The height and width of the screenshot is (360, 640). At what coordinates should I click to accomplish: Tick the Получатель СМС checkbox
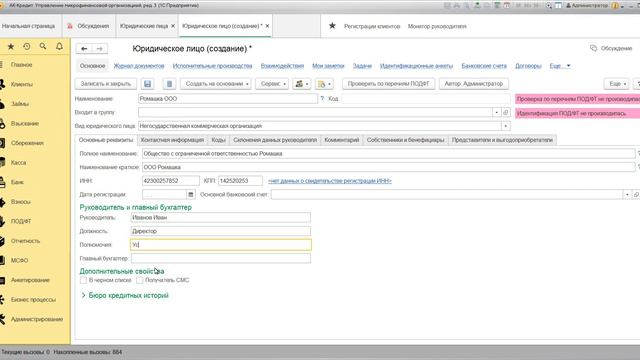pos(140,280)
